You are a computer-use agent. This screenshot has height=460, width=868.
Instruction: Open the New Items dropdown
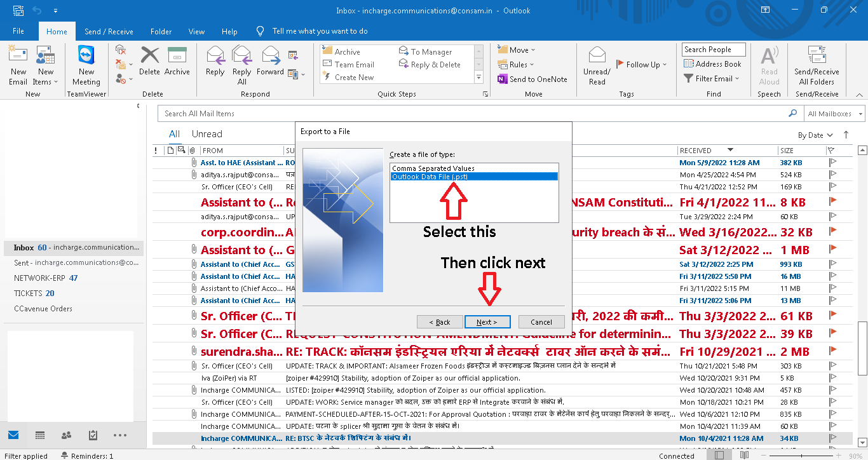coord(45,65)
